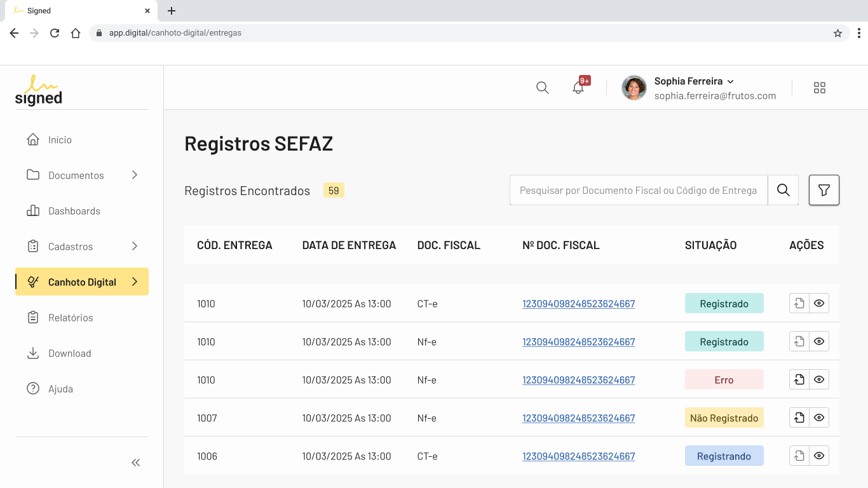Open the filter funnel button
Screen dimensions: 868x488
tap(824, 190)
